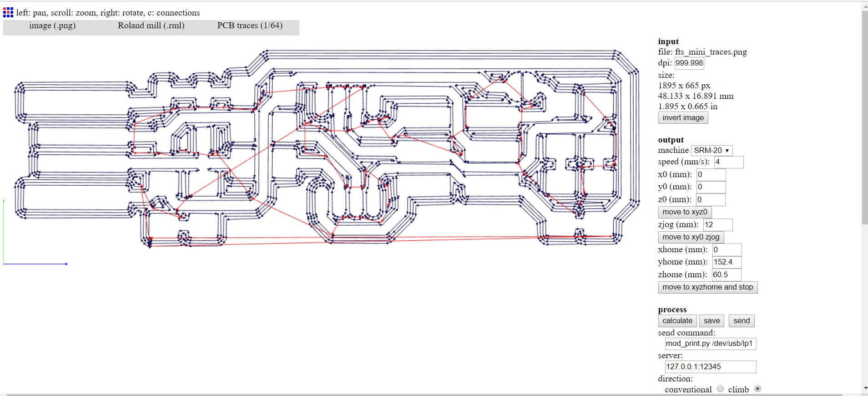Open the Roland mill (.rml) output menu

pyautogui.click(x=151, y=26)
